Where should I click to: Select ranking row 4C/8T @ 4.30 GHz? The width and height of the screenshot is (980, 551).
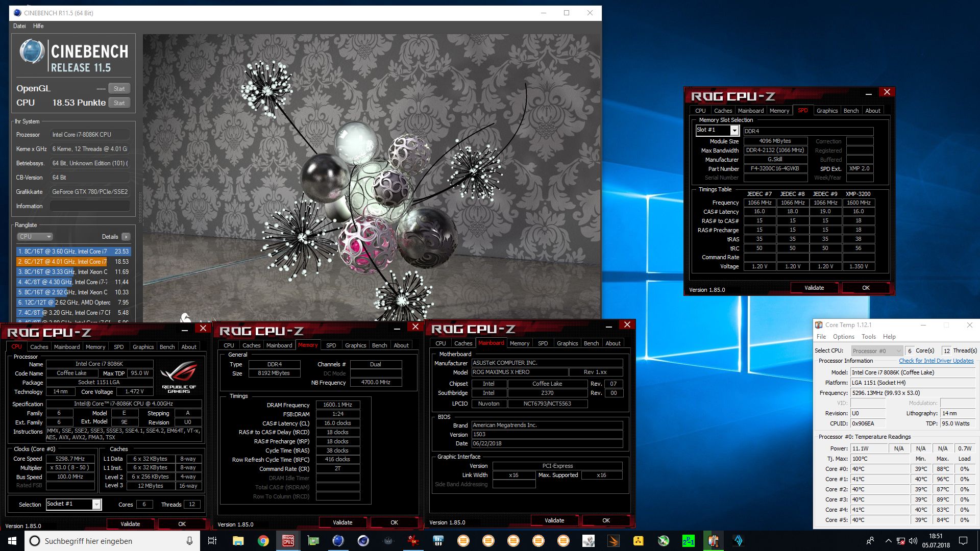click(x=73, y=282)
